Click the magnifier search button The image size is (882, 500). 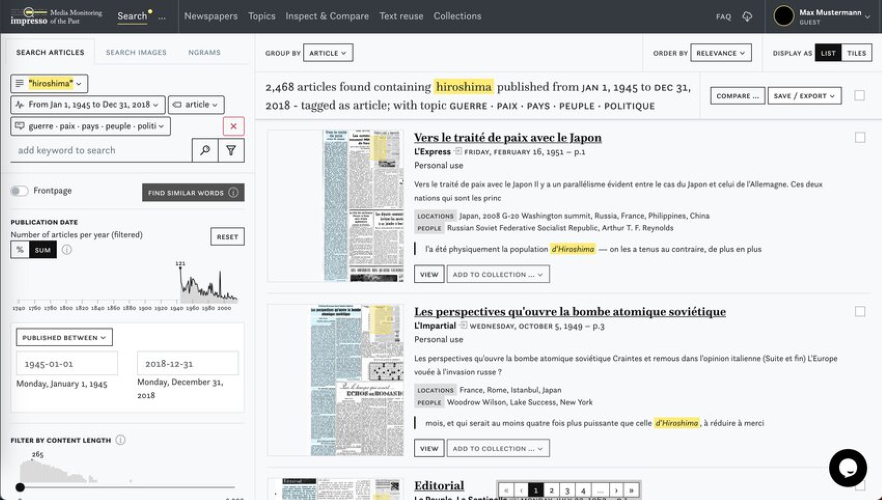click(205, 150)
